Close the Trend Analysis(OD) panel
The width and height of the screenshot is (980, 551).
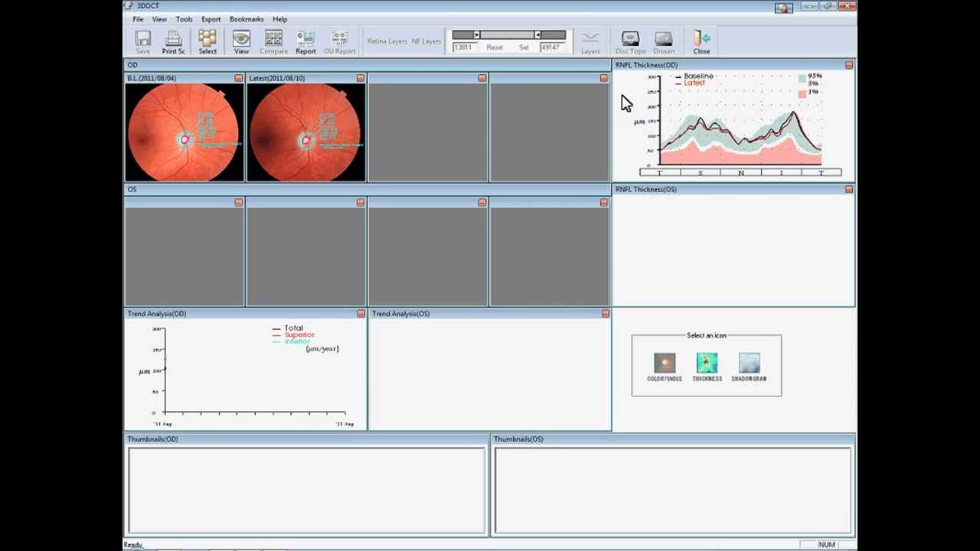361,314
